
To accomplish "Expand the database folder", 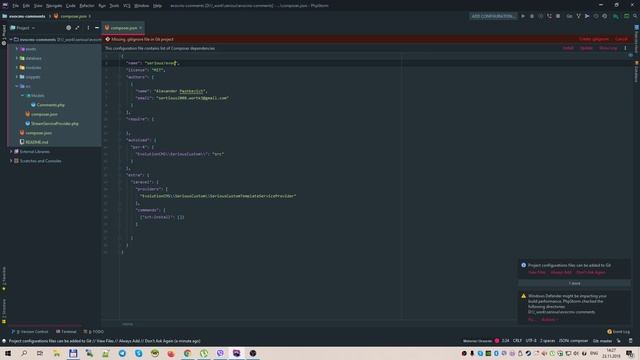I will (17, 58).
